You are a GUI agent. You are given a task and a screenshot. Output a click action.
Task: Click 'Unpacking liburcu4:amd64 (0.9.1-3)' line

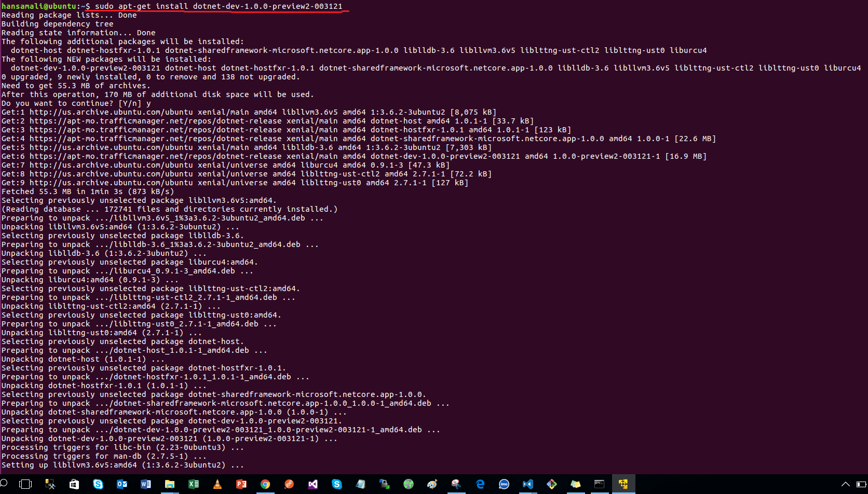pos(90,280)
